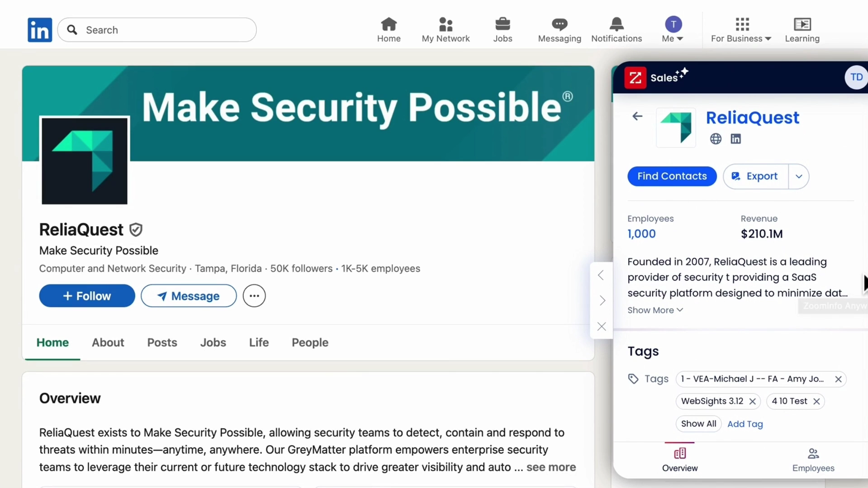Select the Overview tab in ZoomInfo panel
The width and height of the screenshot is (868, 488).
680,460
